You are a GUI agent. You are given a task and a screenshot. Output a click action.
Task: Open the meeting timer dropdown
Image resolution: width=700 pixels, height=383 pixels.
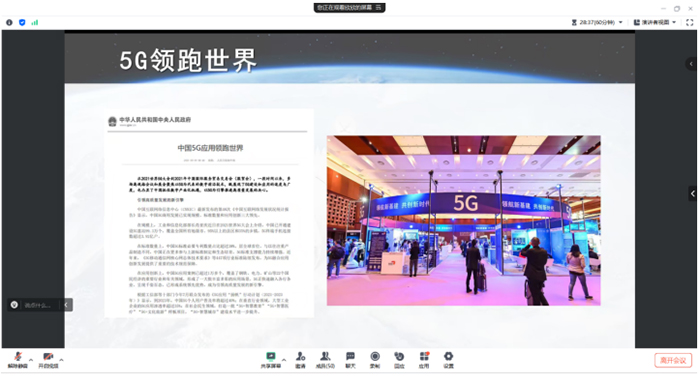[x=597, y=22]
